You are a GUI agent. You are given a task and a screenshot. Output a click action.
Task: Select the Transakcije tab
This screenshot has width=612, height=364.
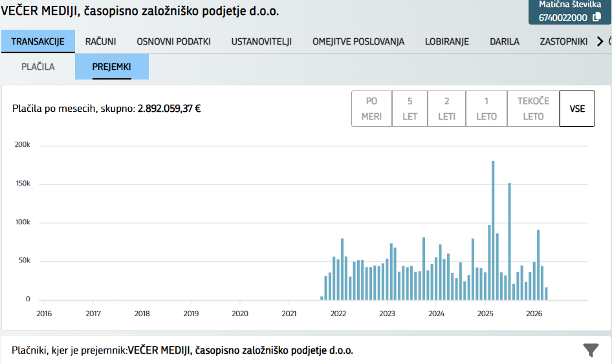[38, 41]
